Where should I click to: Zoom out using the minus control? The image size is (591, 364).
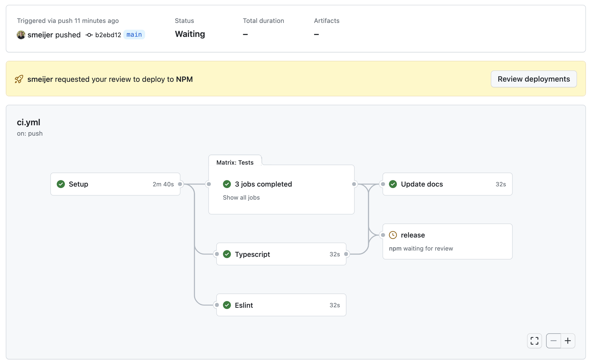pos(554,341)
